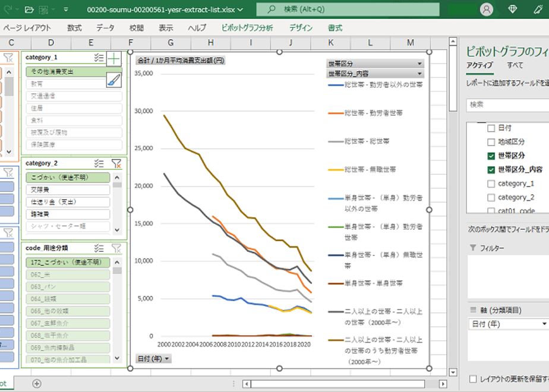
Task: Toggle multi-select on category_1 slicer
Action: (99, 58)
